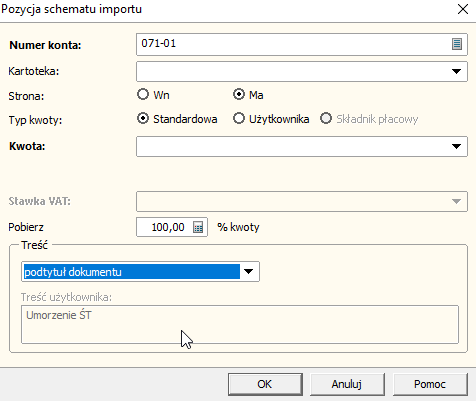Expand the Kartoteka dropdown
476x401 pixels.
(456, 71)
